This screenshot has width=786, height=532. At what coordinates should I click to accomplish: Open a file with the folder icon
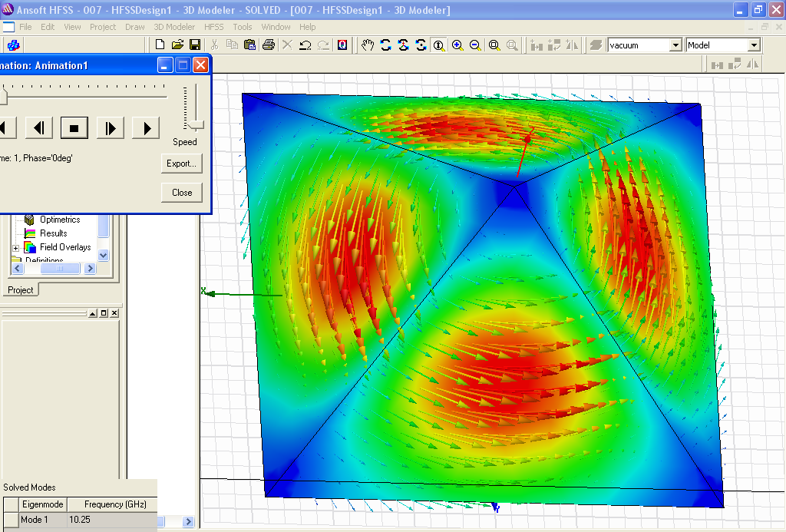pos(177,45)
